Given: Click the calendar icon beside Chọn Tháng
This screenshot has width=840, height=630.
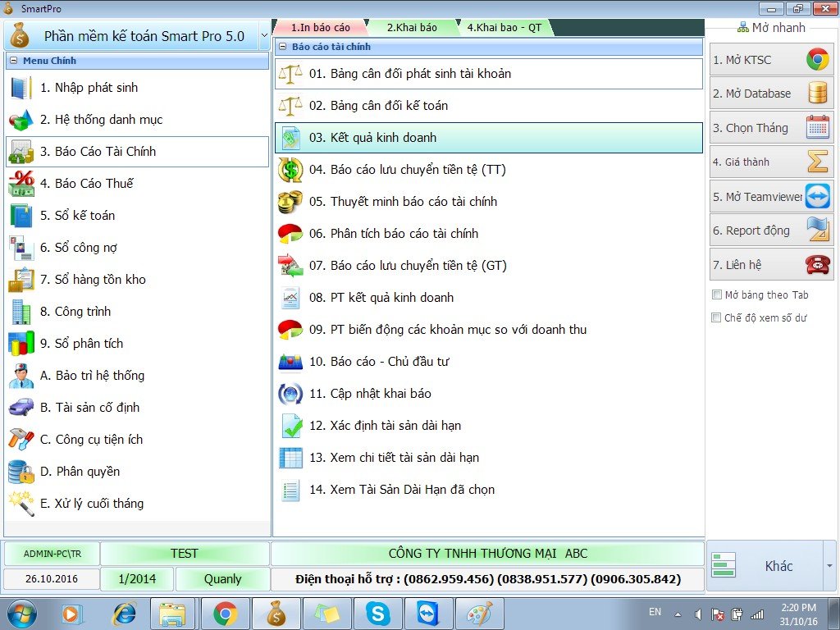Looking at the screenshot, I should 817,128.
